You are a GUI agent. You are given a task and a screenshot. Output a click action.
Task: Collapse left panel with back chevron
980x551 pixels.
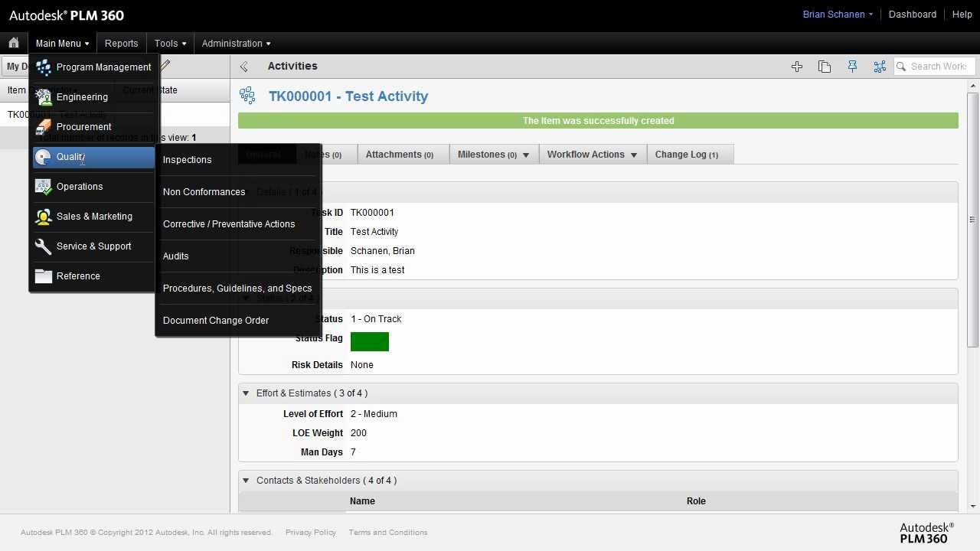click(244, 67)
